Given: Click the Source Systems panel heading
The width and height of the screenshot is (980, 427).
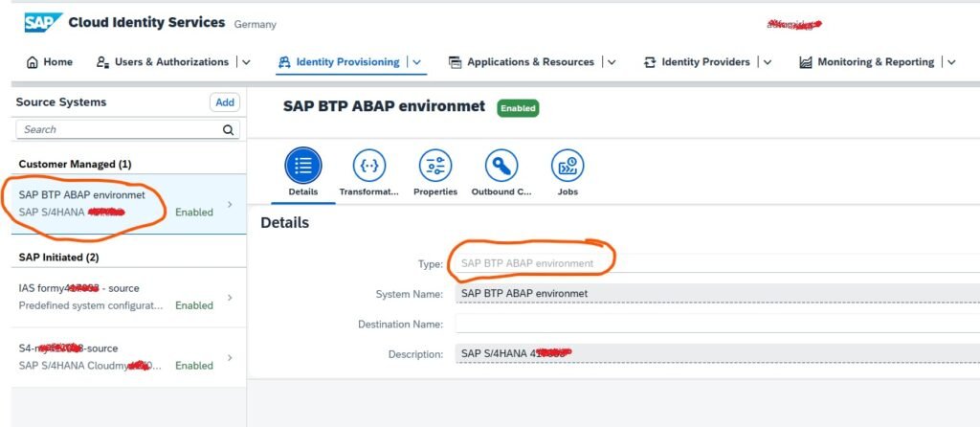Looking at the screenshot, I should pos(61,101).
